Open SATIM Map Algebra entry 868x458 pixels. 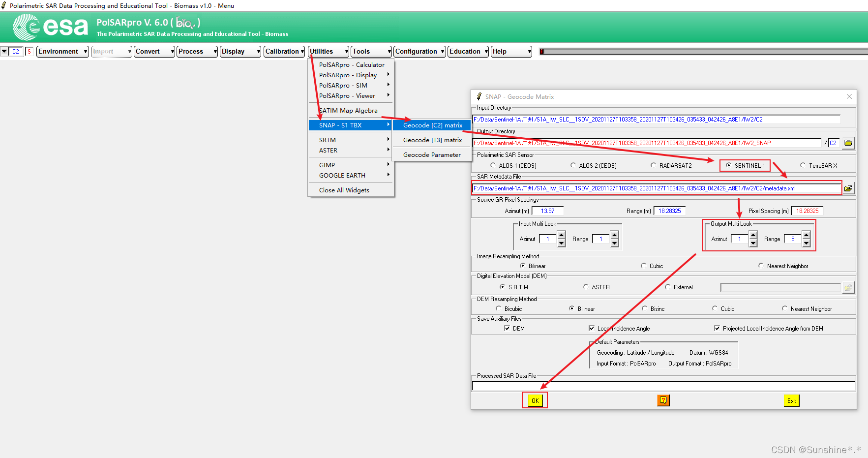coord(351,111)
